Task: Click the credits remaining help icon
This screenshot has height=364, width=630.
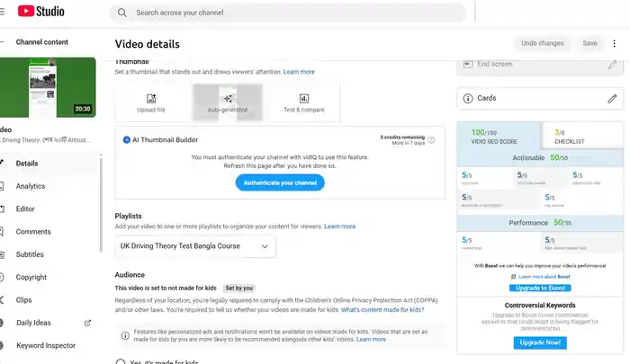Action: pos(431,140)
